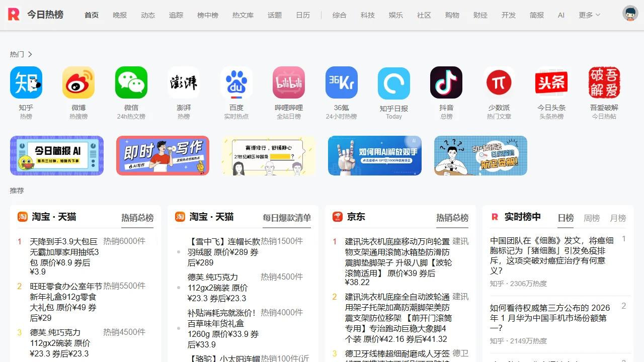Open 36氪 24小时热榜 icon

pyautogui.click(x=341, y=82)
